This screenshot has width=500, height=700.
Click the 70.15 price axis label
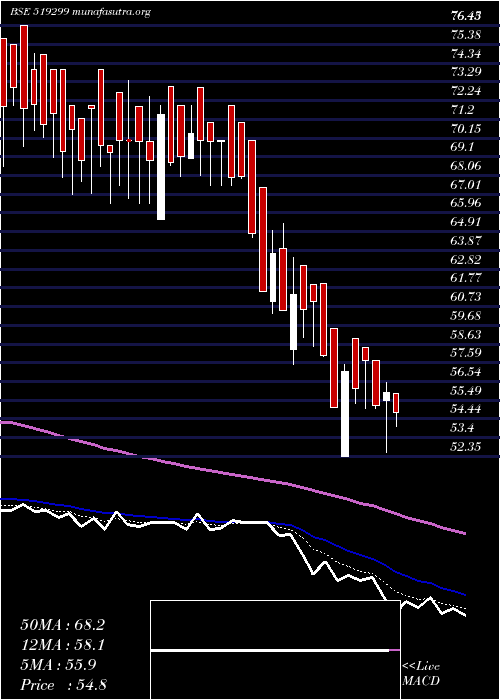point(467,129)
